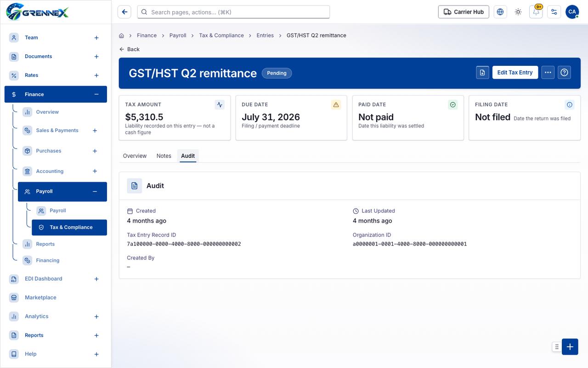
Task: Toggle the light/dark theme sun icon
Action: pos(518,12)
